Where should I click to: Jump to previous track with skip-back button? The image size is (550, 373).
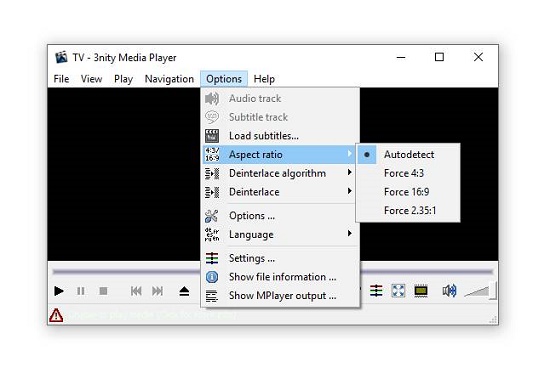coord(136,291)
